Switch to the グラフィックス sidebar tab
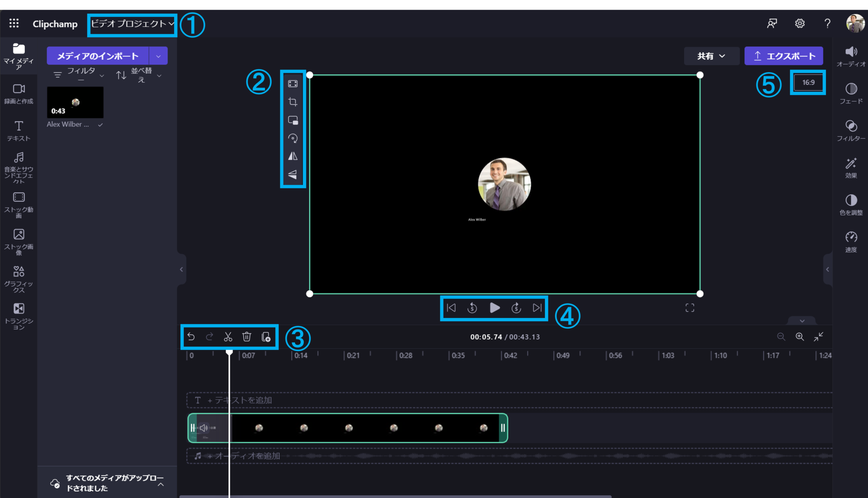Screen dimensions: 868x498 click(x=19, y=278)
